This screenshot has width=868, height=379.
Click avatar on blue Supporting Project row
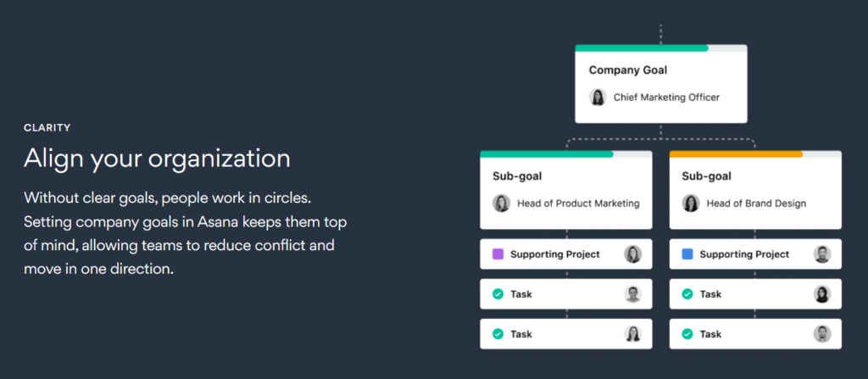pos(822,254)
